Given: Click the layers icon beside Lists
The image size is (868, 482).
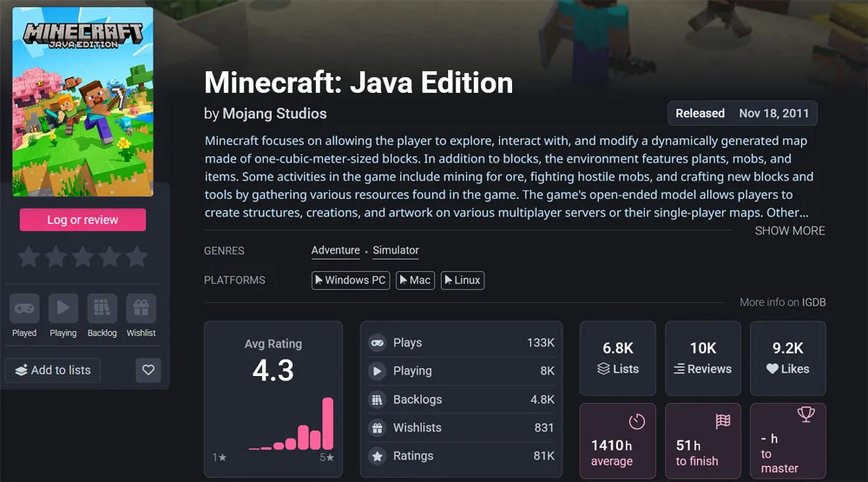Looking at the screenshot, I should 604,369.
